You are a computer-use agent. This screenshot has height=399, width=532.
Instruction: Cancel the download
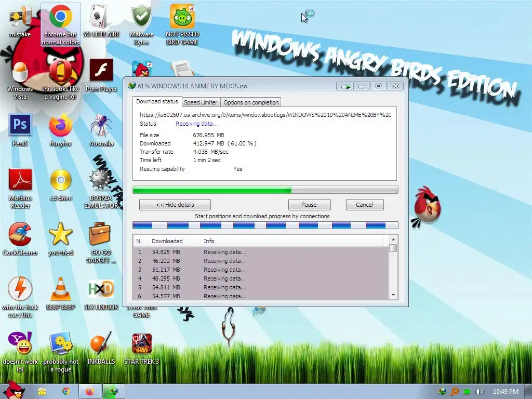pyautogui.click(x=364, y=205)
